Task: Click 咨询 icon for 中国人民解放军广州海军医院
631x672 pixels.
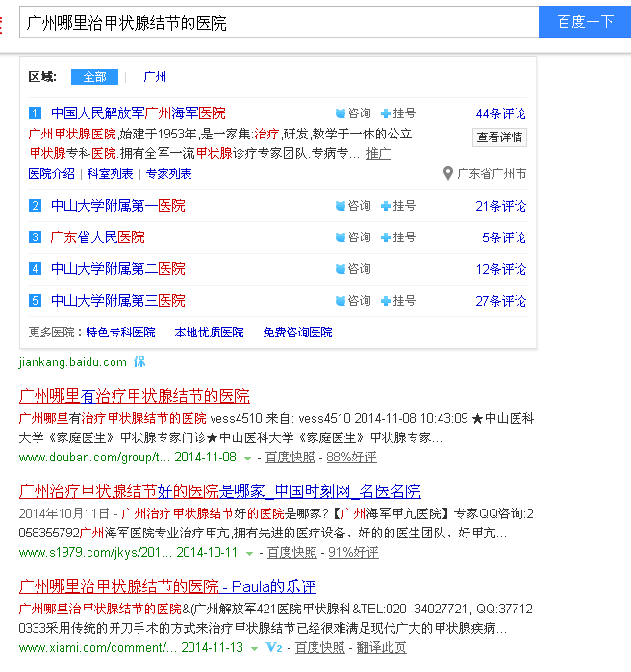Action: 340,113
